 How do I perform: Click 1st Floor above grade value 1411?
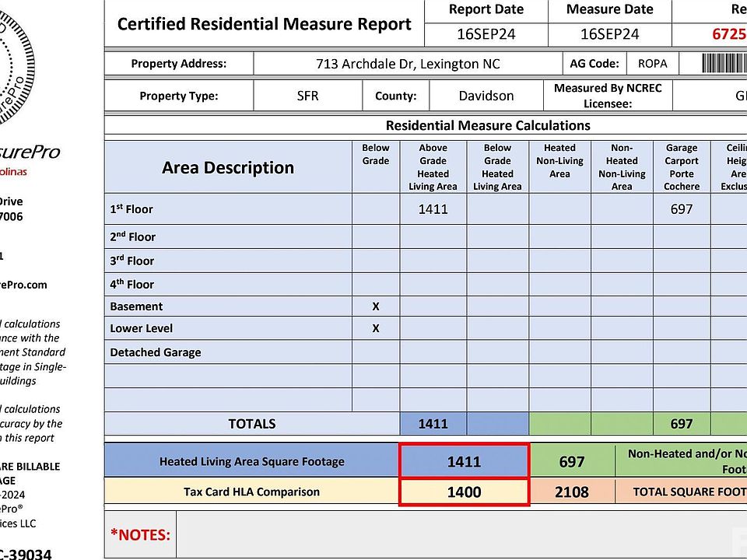[433, 209]
